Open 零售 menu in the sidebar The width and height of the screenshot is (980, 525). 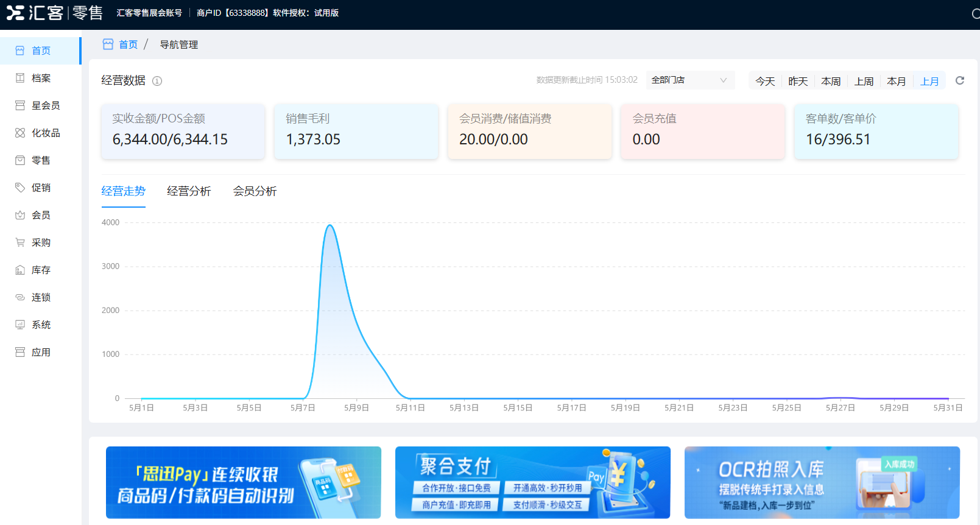click(40, 160)
